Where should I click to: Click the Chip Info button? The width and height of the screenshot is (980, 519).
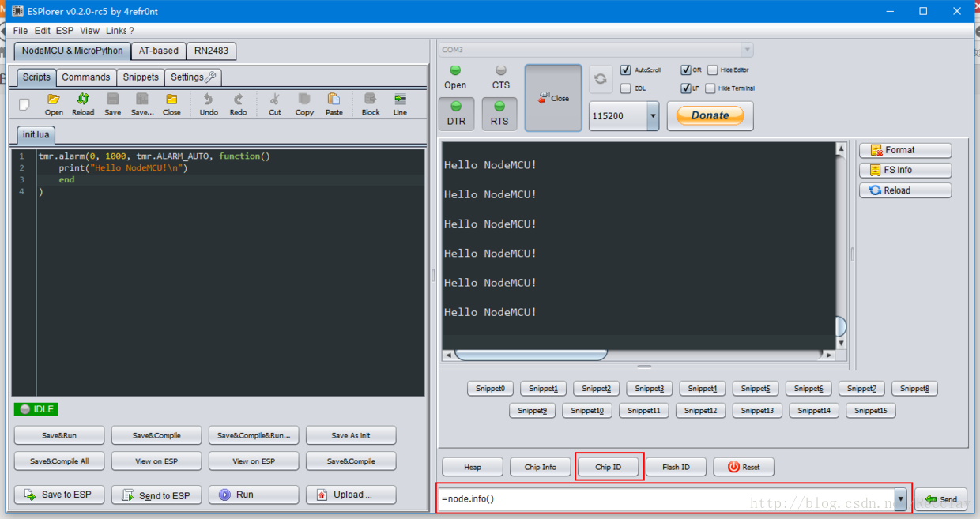point(541,467)
